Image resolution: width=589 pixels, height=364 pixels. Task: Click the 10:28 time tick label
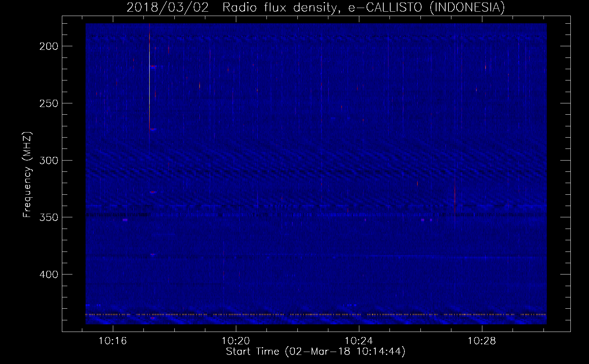pos(482,341)
